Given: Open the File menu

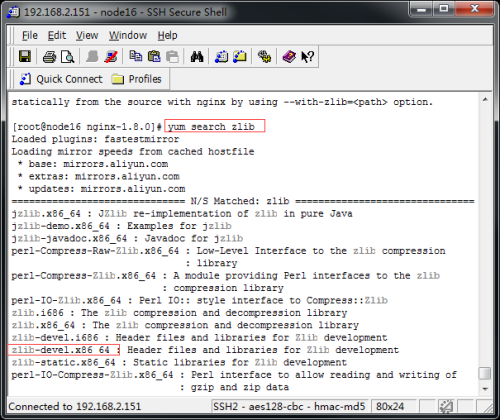Looking at the screenshot, I should tap(30, 35).
